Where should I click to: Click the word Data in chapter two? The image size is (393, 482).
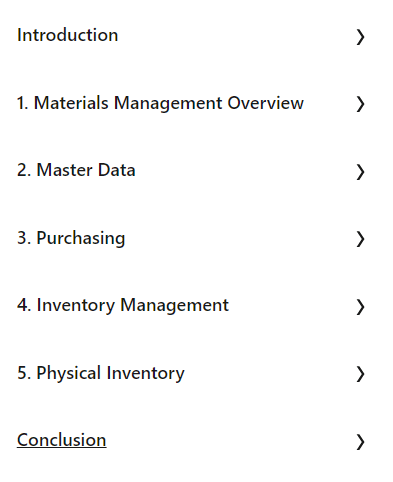coord(117,170)
